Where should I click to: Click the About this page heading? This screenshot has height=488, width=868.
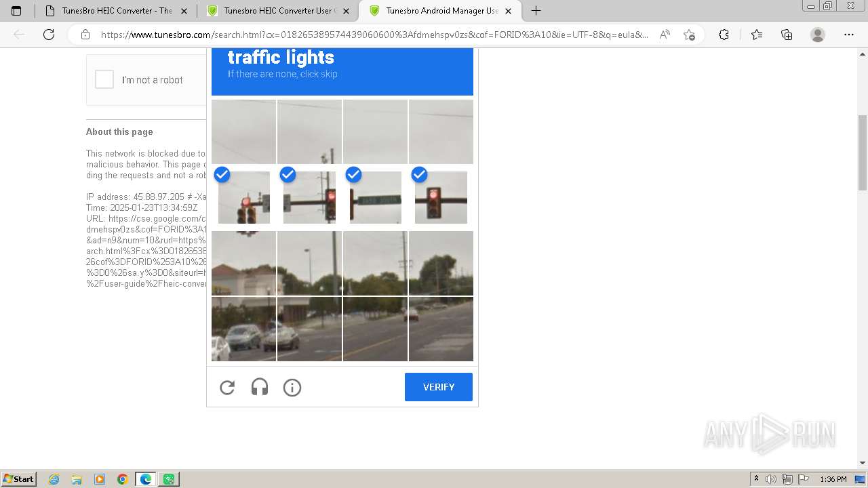tap(119, 131)
